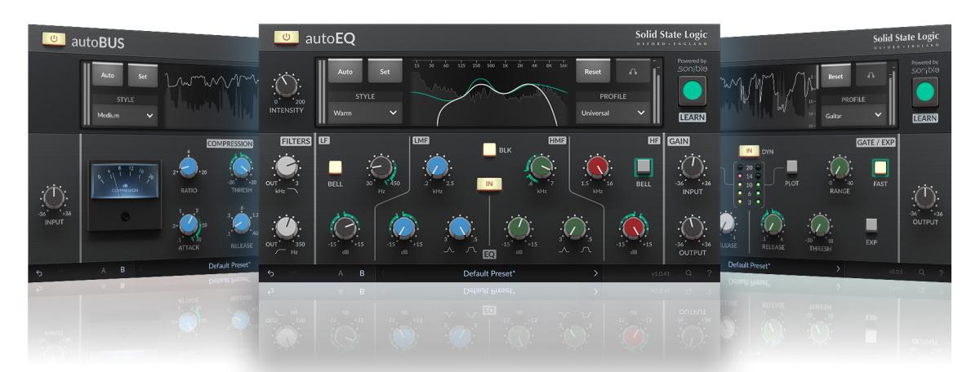Expand the Medium style dropdown in autoBUS
The width and height of the screenshot is (980, 372).
(x=124, y=116)
